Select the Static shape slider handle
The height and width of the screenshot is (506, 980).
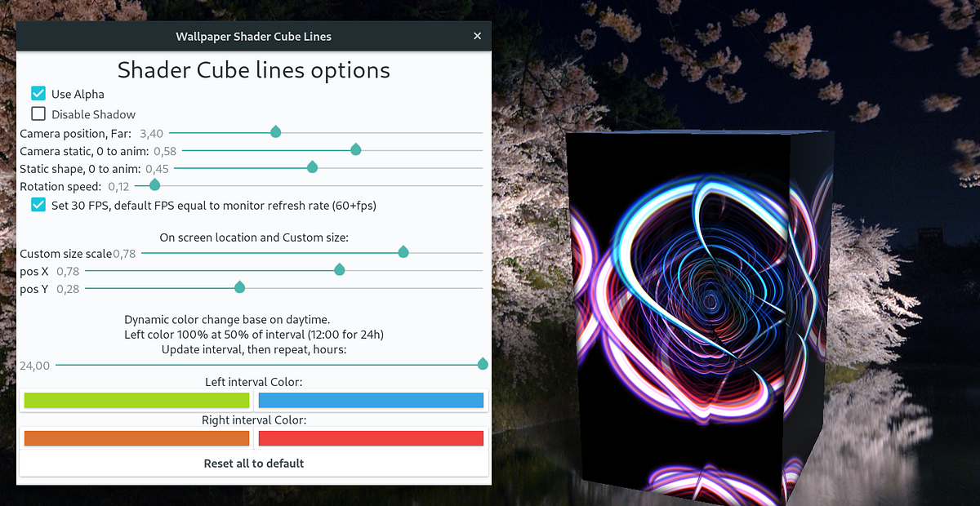click(311, 166)
